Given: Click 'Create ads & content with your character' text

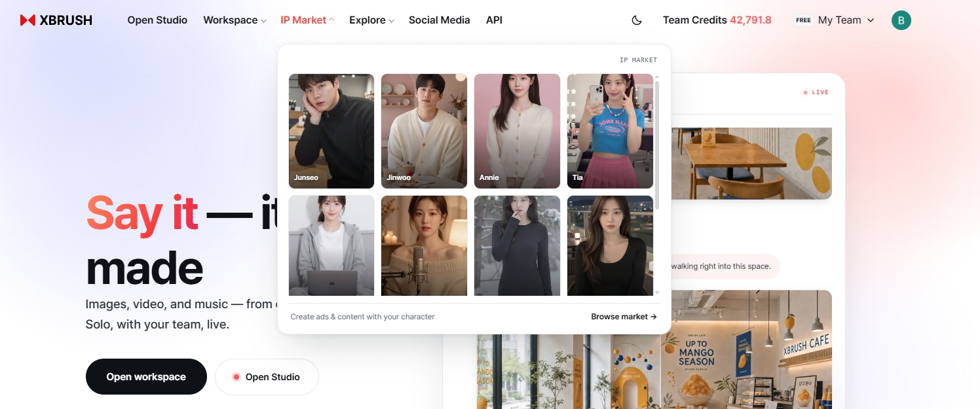Looking at the screenshot, I should pyautogui.click(x=362, y=317).
